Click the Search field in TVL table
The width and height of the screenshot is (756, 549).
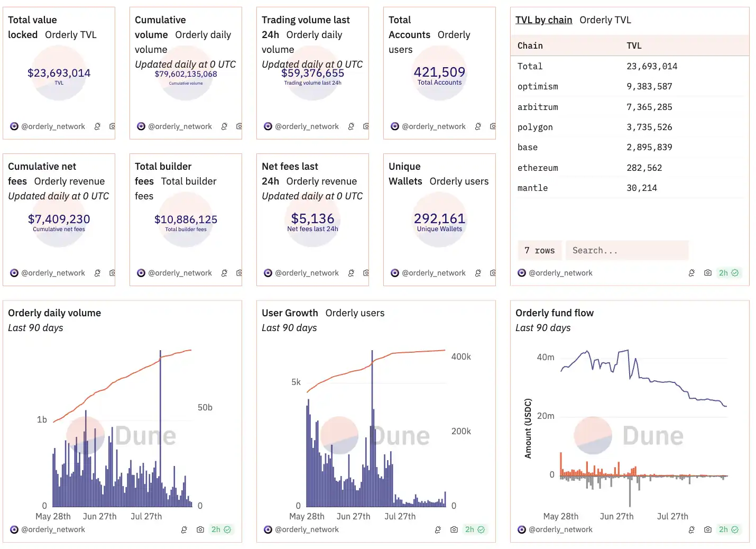626,250
